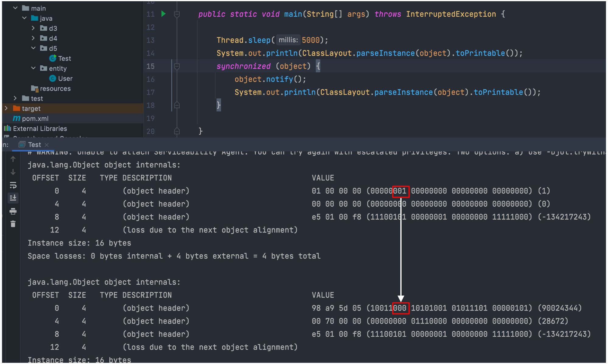The width and height of the screenshot is (608, 364).
Task: Expand the d3 package folder
Action: click(x=33, y=28)
